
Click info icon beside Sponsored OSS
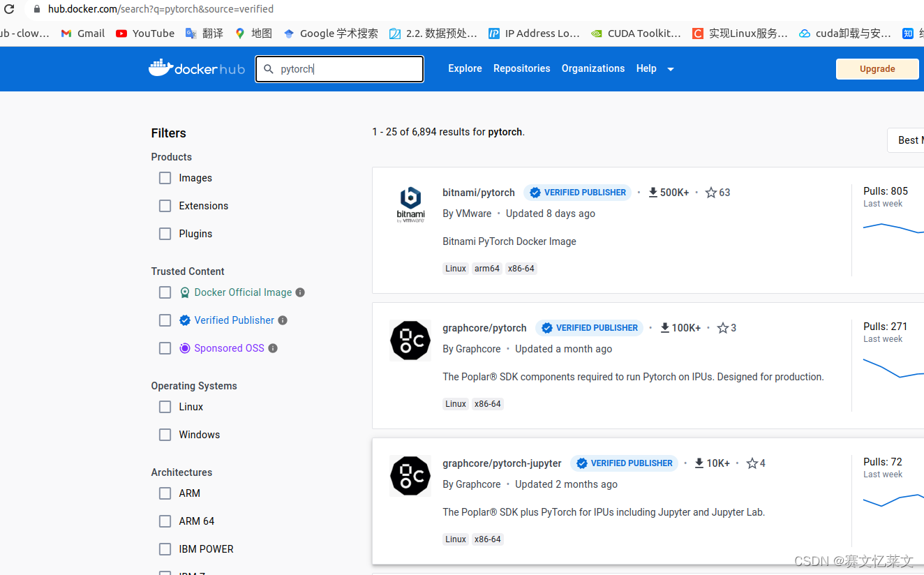(x=273, y=348)
